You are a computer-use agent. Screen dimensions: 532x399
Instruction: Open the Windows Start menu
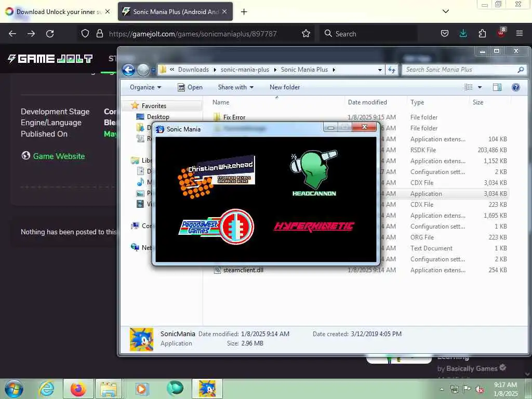(14, 389)
